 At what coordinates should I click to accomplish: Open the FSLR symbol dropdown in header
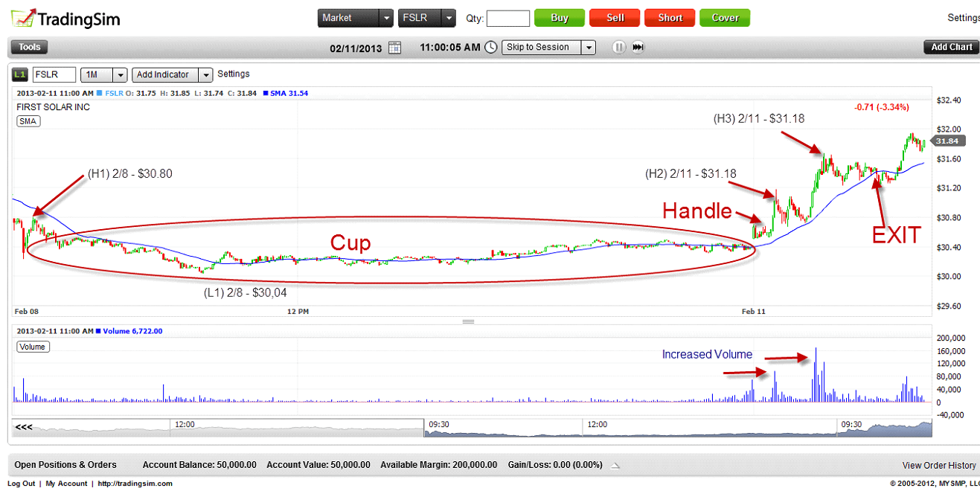(x=448, y=18)
